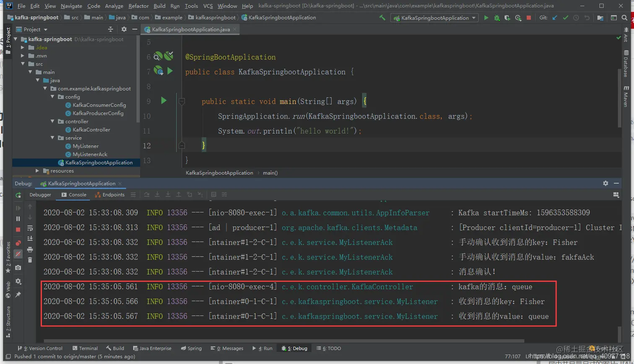Build the project with the hammer icon

tap(382, 18)
